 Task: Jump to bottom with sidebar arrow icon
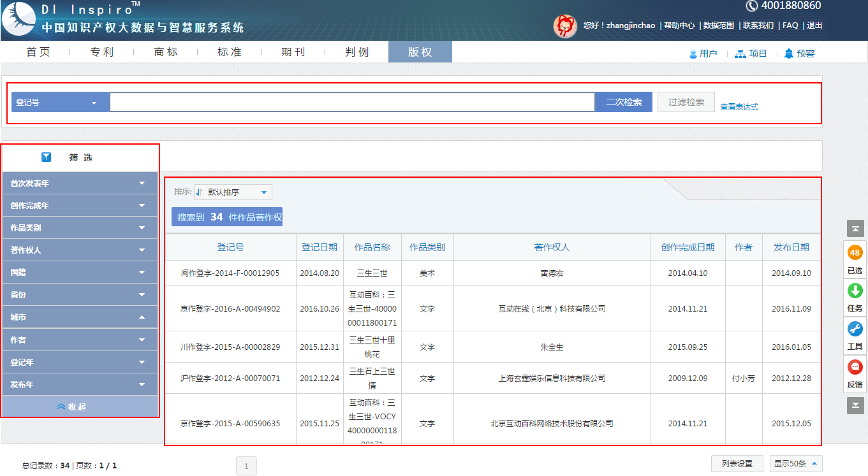tap(855, 405)
